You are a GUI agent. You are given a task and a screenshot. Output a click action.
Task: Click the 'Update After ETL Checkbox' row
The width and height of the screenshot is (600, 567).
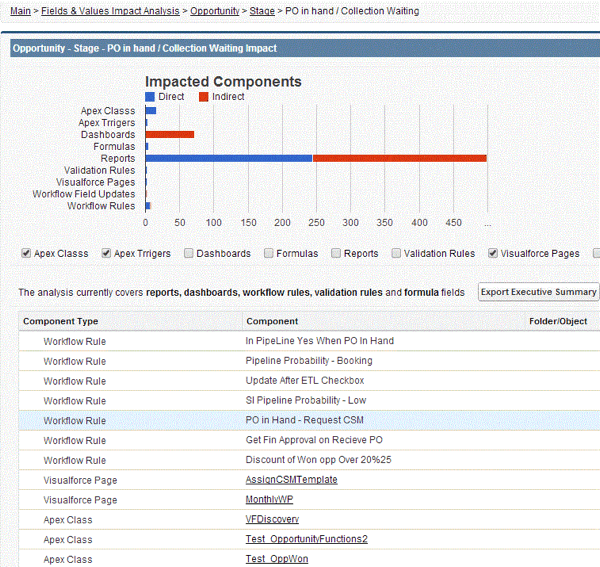(x=309, y=381)
